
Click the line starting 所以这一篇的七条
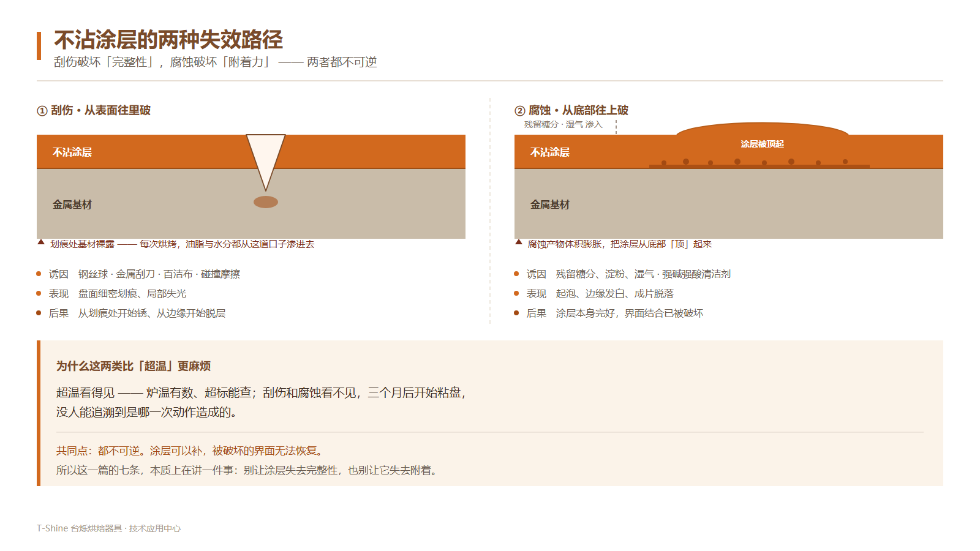pyautogui.click(x=248, y=470)
